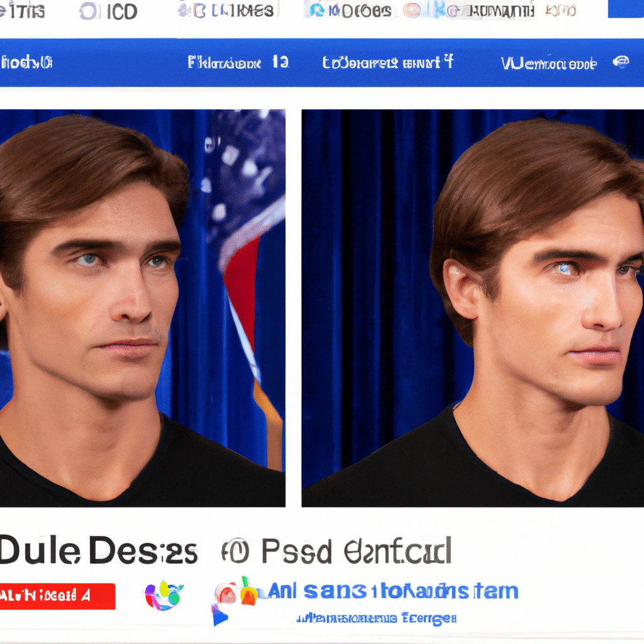Open the small blue link under headline
The image size is (644, 644).
pos(376,618)
